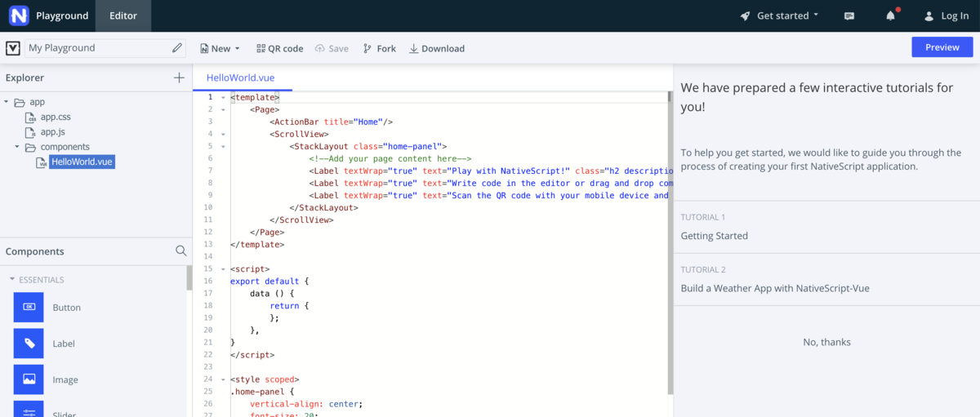Fold the script block at line 15
This screenshot has width=980, height=417.
(x=223, y=268)
